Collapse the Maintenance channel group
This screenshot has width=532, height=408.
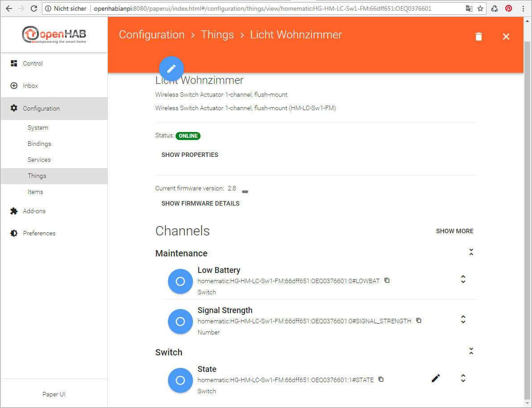[471, 252]
